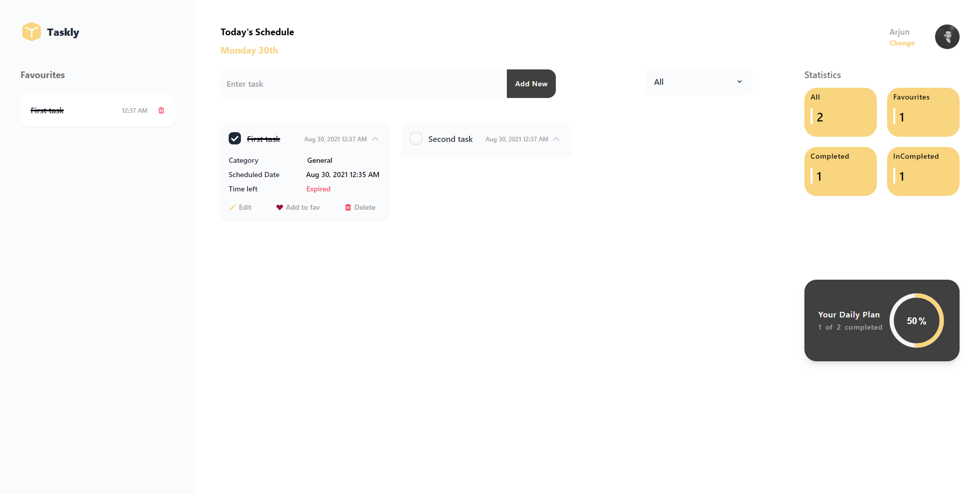This screenshot has height=494, width=980.
Task: Click the Arjun user name
Action: click(899, 32)
